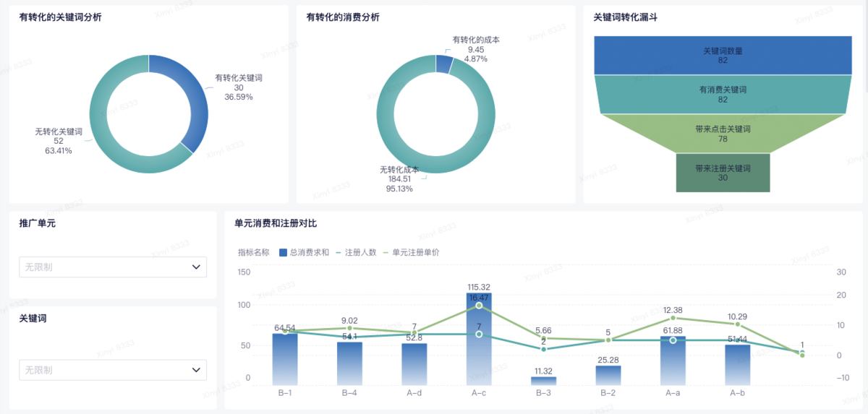Open the 关键词 dropdown filter
The width and height of the screenshot is (868, 414).
pos(113,370)
